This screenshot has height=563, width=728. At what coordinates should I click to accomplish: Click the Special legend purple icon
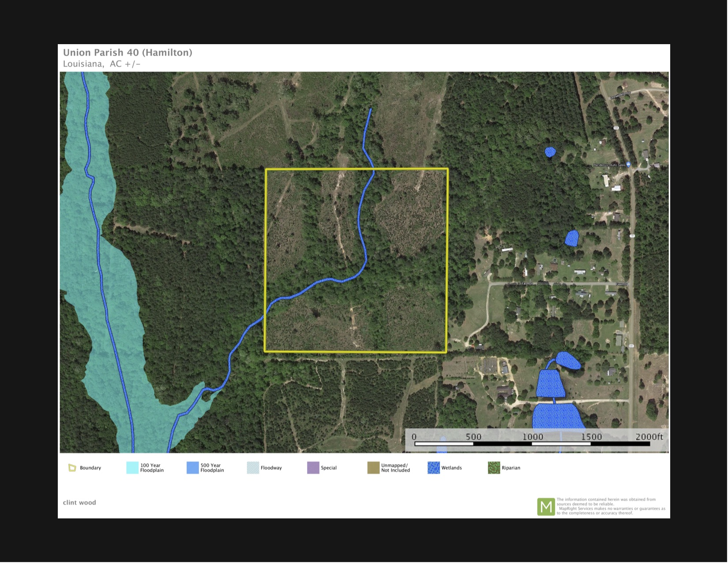point(313,468)
